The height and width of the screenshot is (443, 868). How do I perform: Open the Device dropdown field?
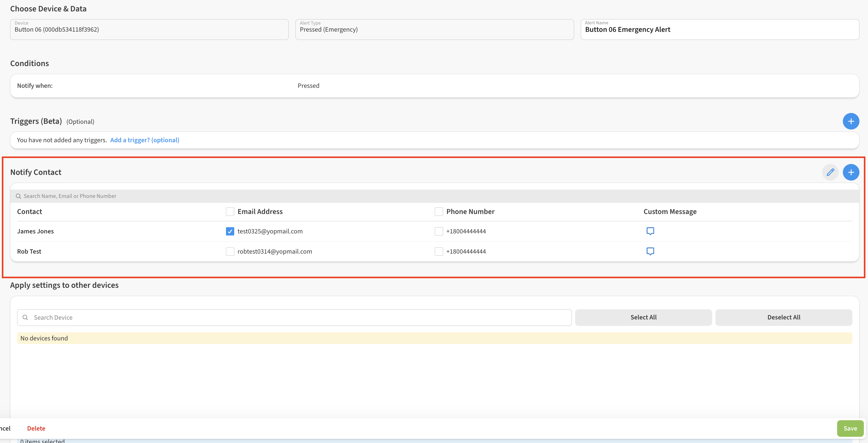(149, 30)
